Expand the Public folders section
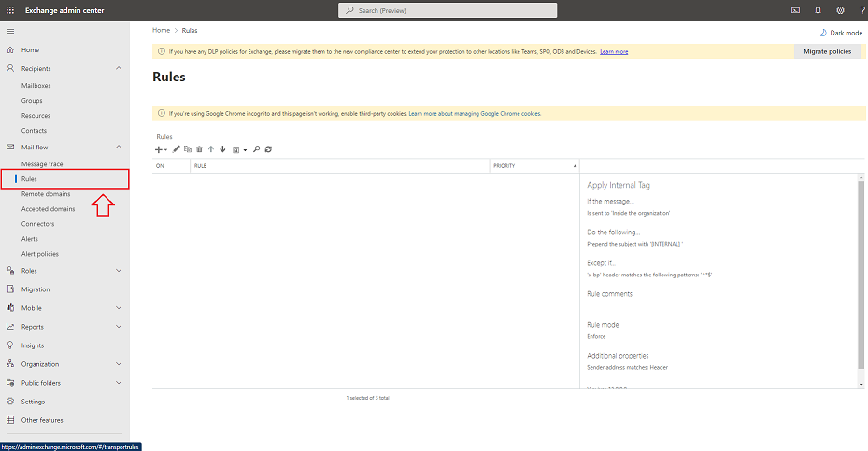Viewport: 868px width, 451px height. pos(119,383)
